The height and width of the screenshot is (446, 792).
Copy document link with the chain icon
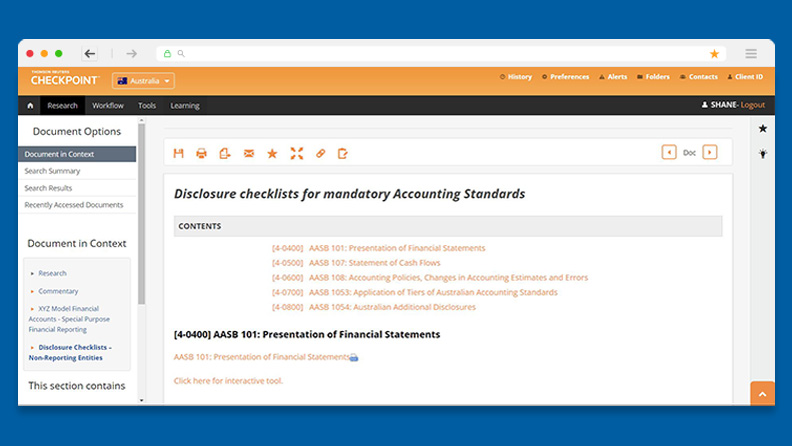(320, 153)
